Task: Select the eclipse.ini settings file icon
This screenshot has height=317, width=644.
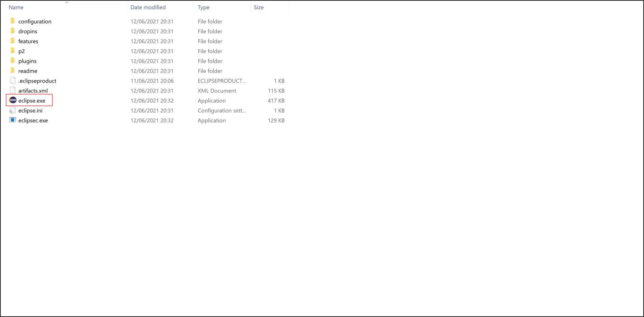Action: click(x=13, y=110)
